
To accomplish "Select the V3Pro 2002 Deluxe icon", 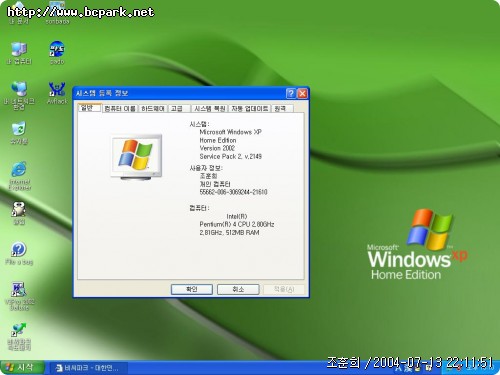I will 19,296.
